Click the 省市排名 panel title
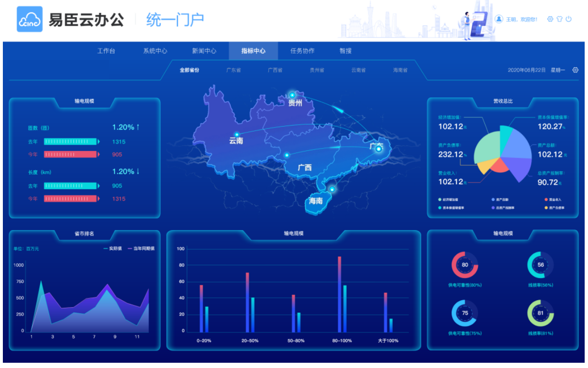Screen dimensions: 588x368 click(84, 234)
